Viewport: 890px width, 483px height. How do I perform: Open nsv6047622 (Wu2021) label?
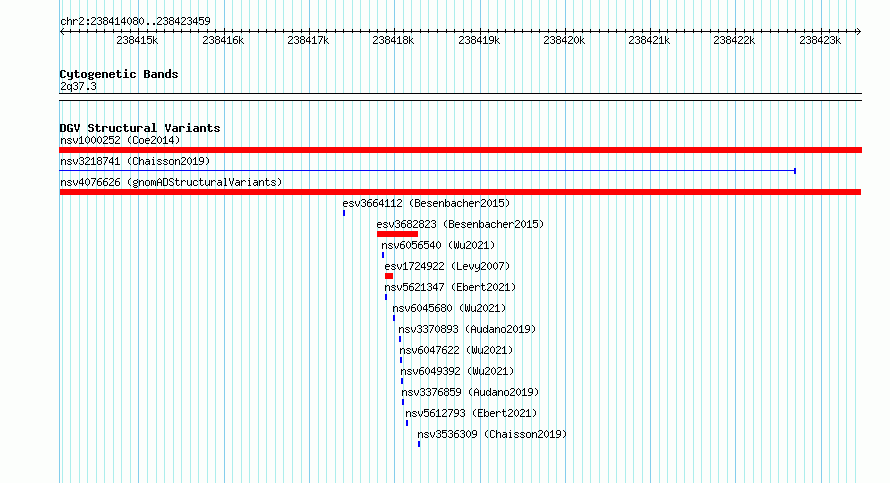[x=456, y=350]
